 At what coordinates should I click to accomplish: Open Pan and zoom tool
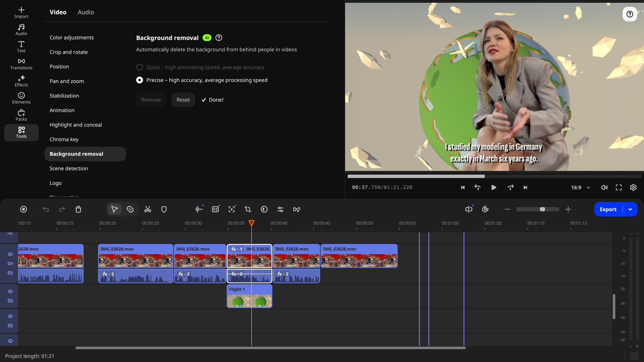point(67,81)
